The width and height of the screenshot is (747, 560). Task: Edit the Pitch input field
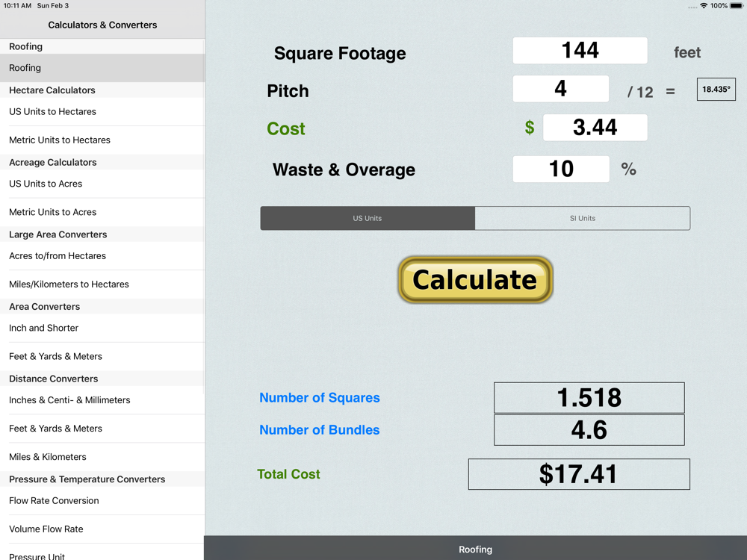(x=561, y=89)
